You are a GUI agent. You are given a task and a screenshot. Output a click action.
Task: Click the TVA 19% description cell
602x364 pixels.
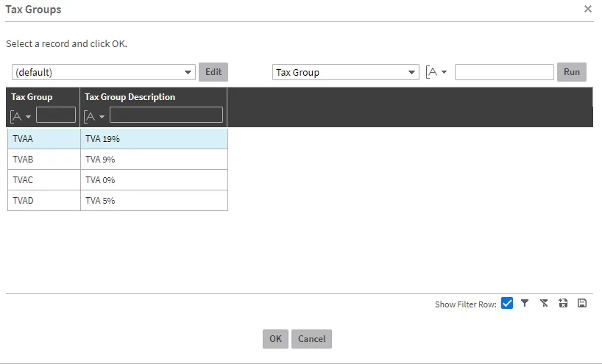tap(154, 139)
